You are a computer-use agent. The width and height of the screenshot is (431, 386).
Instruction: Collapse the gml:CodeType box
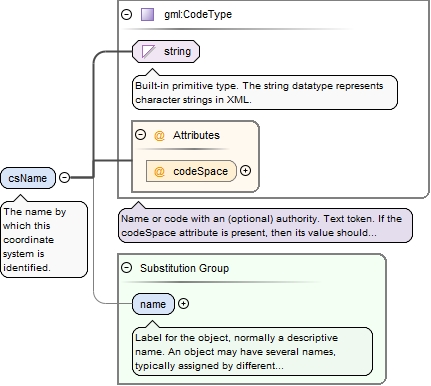[127, 15]
